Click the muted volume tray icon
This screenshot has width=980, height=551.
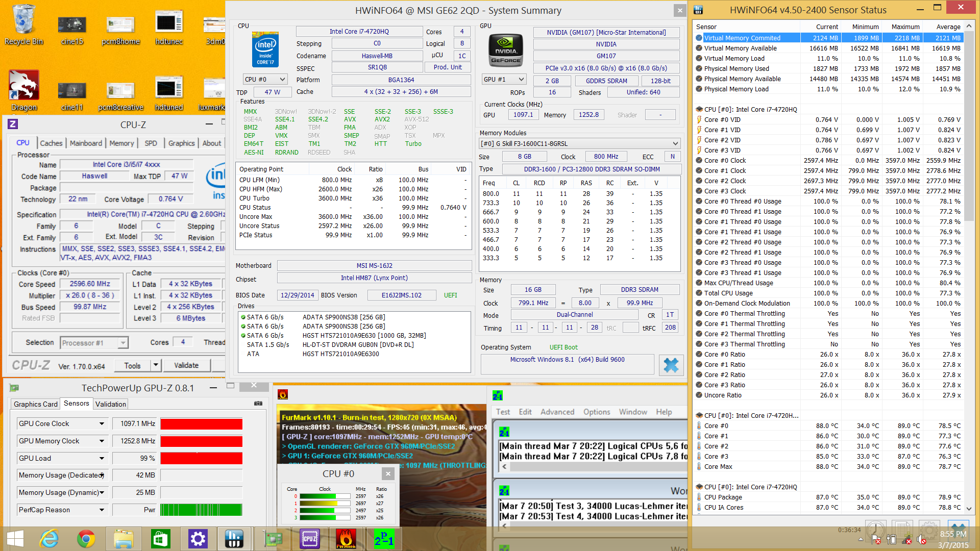pos(922,539)
